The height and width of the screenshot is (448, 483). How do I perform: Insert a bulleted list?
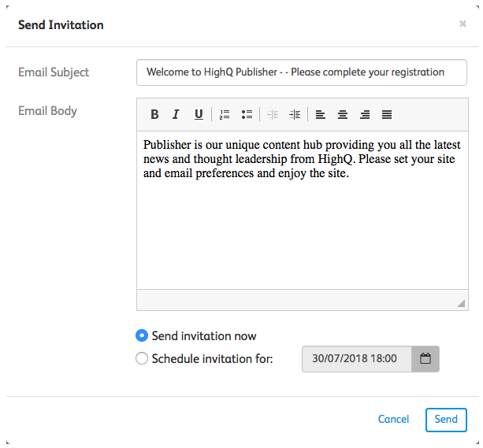(247, 114)
